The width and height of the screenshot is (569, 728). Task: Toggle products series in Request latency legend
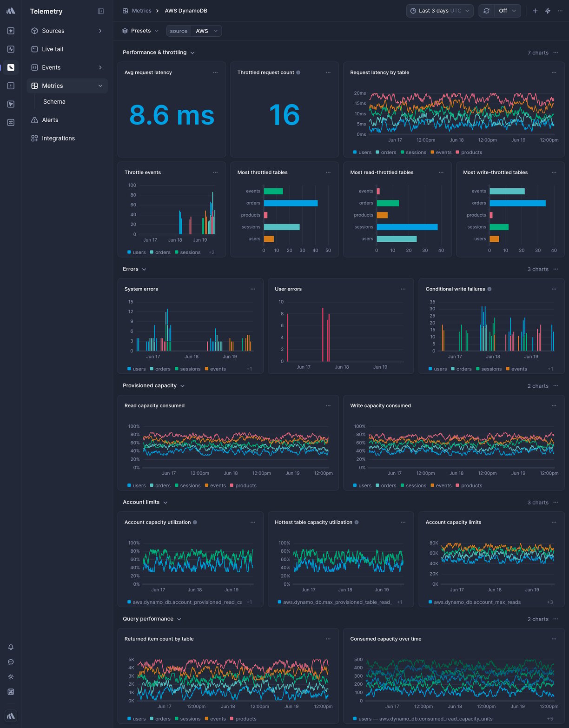[469, 152]
